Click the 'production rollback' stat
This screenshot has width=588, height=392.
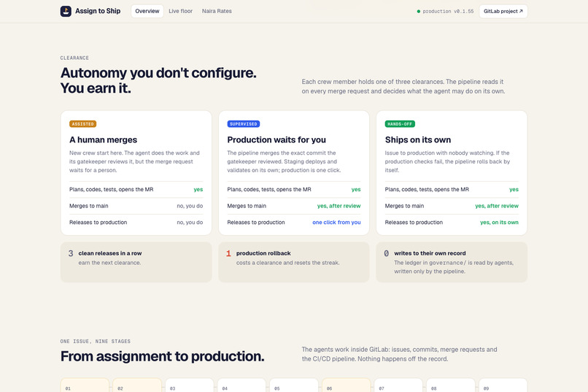[x=263, y=253]
